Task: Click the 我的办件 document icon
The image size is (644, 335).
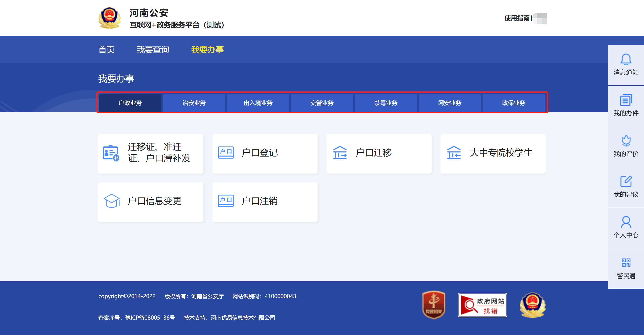Action: [x=626, y=100]
